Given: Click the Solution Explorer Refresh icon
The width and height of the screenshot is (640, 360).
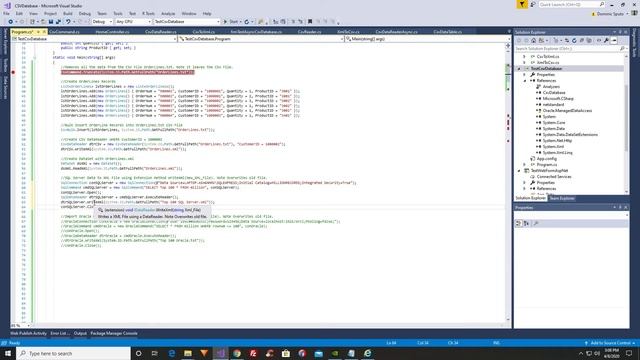Looking at the screenshot, I should [574, 40].
